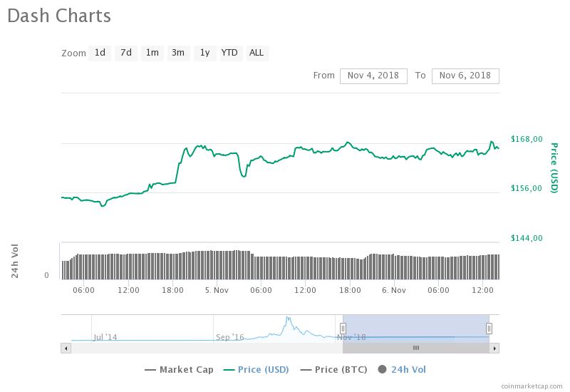The width and height of the screenshot is (570, 392).
Task: Click the Jul '14 navigator label
Action: (105, 337)
